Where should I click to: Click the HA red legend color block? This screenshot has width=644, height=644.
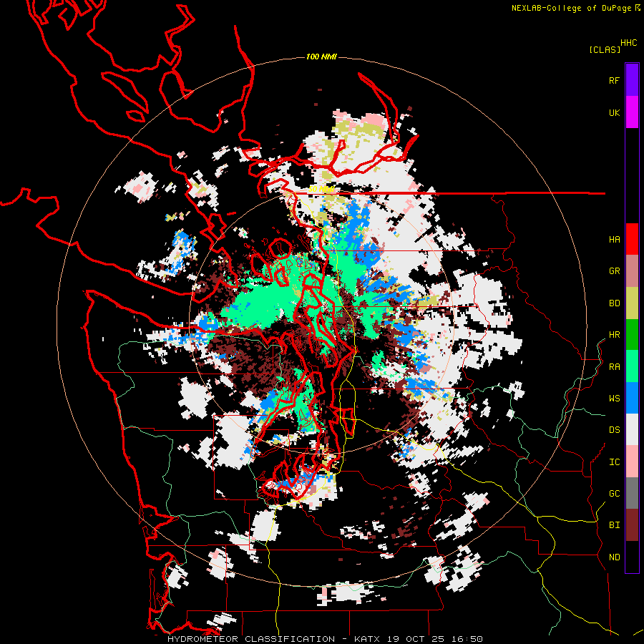tap(632, 239)
